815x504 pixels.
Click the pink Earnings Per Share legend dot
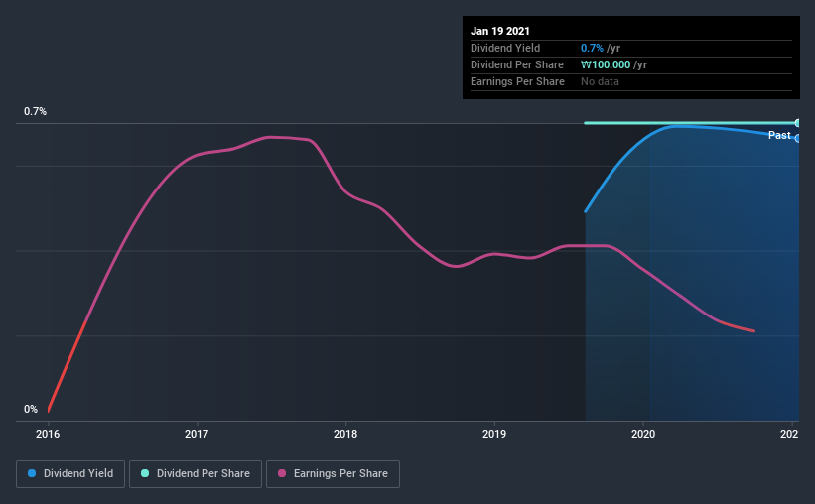(282, 473)
